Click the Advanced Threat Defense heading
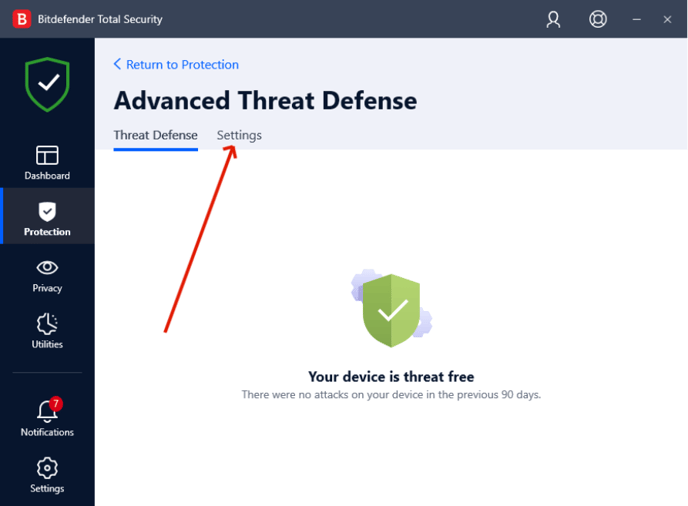Viewport: 688px width, 506px height. 265,100
